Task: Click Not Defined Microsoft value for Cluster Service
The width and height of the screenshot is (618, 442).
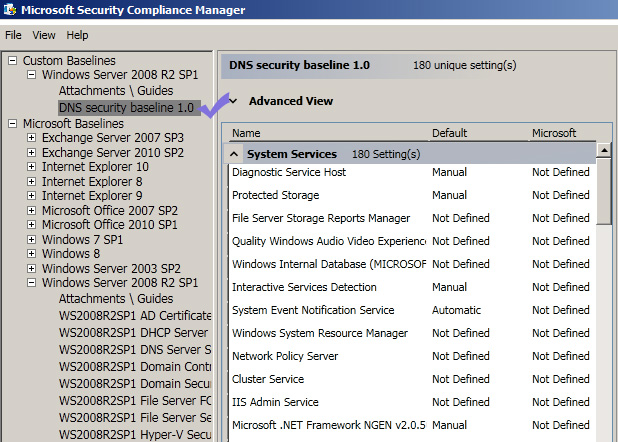Action: 560,379
